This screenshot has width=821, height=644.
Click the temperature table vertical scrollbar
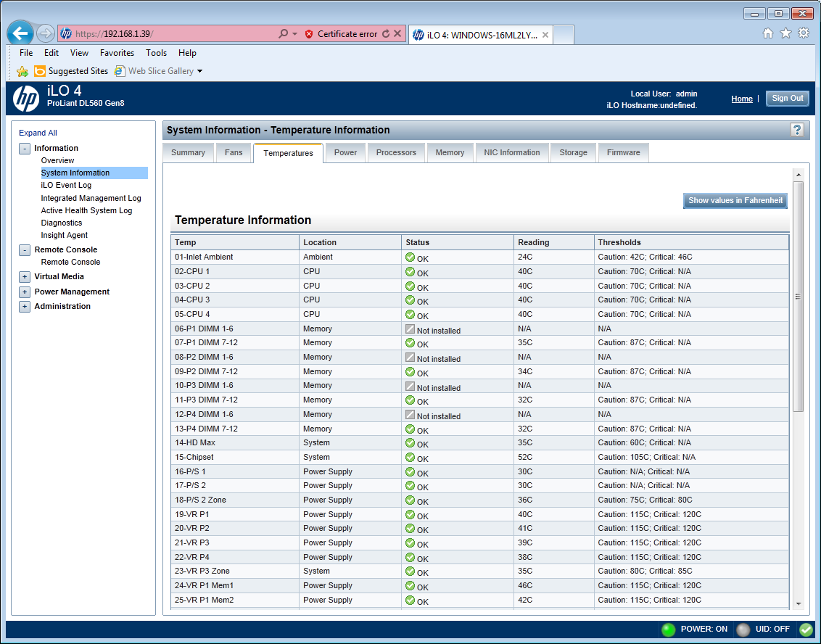pyautogui.click(x=798, y=296)
